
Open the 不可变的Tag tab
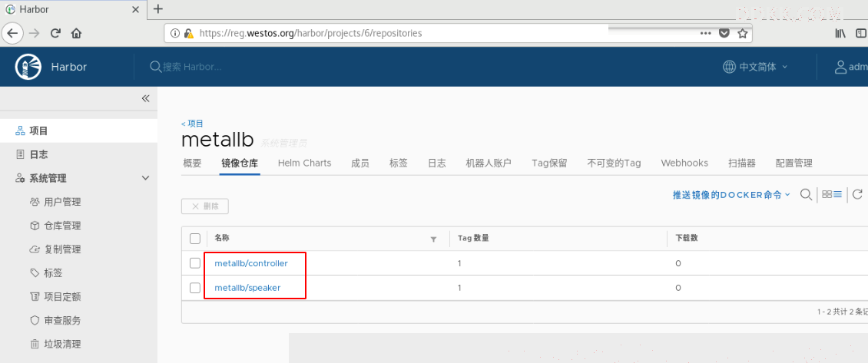point(614,163)
